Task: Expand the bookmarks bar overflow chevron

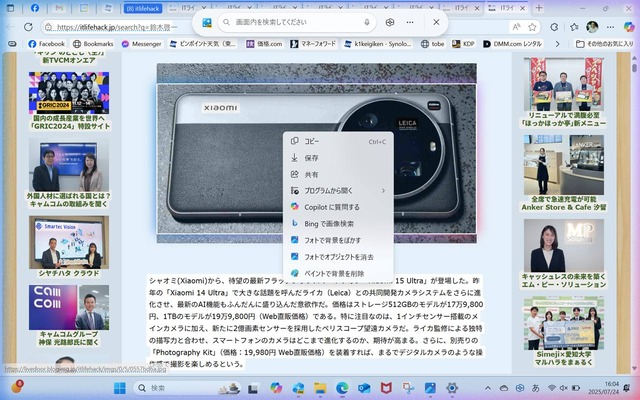Action: [x=558, y=44]
